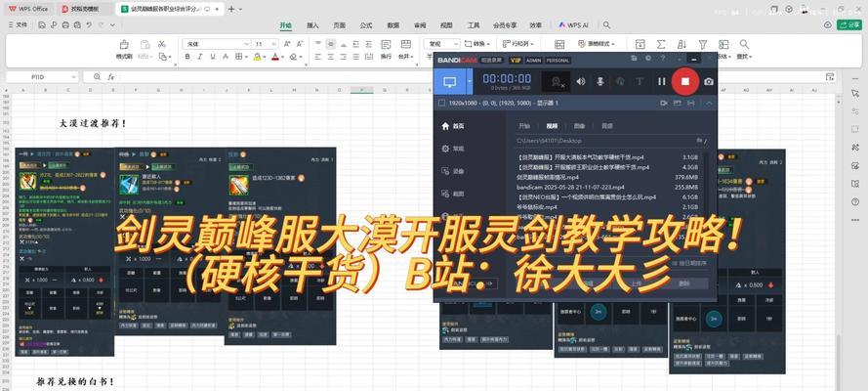Pause the Bandicam recording
868x391 pixels.
(662, 81)
